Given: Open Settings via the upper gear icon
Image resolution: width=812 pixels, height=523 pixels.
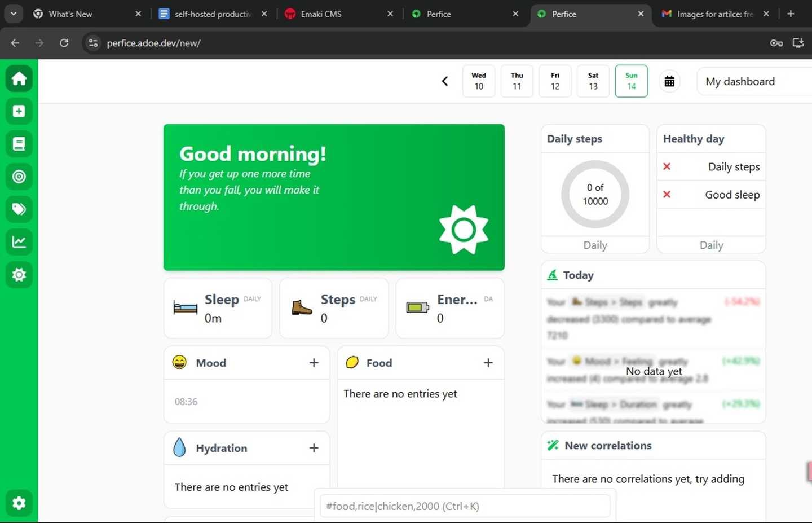Looking at the screenshot, I should coord(19,275).
